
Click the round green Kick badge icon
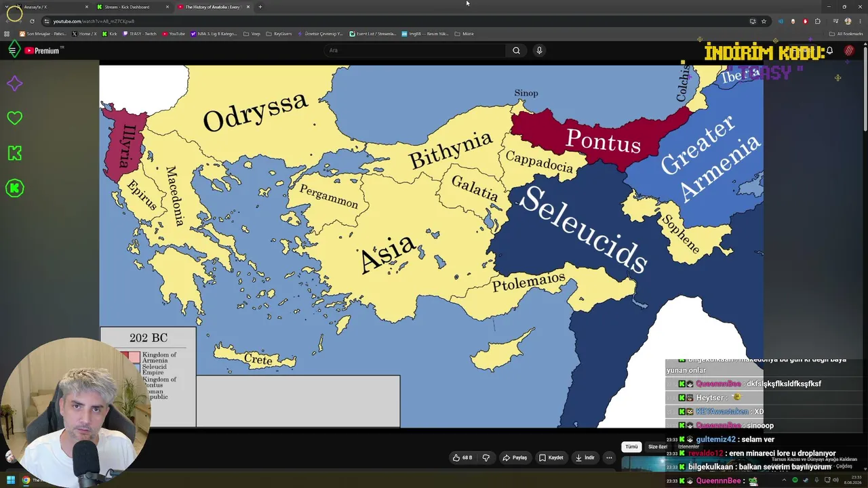coord(14,188)
